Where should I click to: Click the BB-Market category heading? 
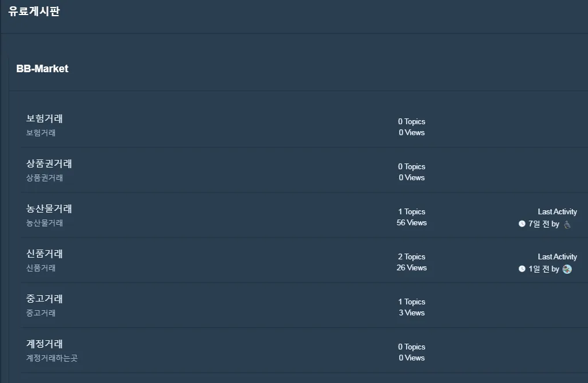[42, 69]
